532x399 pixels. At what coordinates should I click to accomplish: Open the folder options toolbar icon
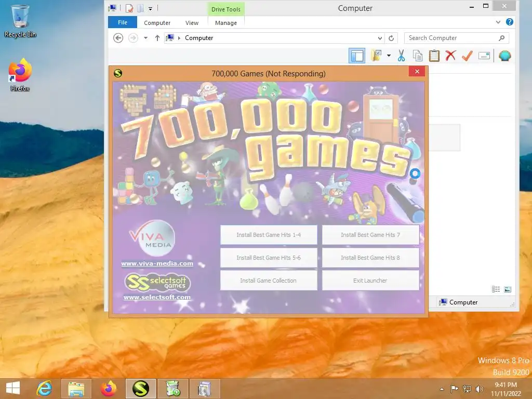pos(376,55)
